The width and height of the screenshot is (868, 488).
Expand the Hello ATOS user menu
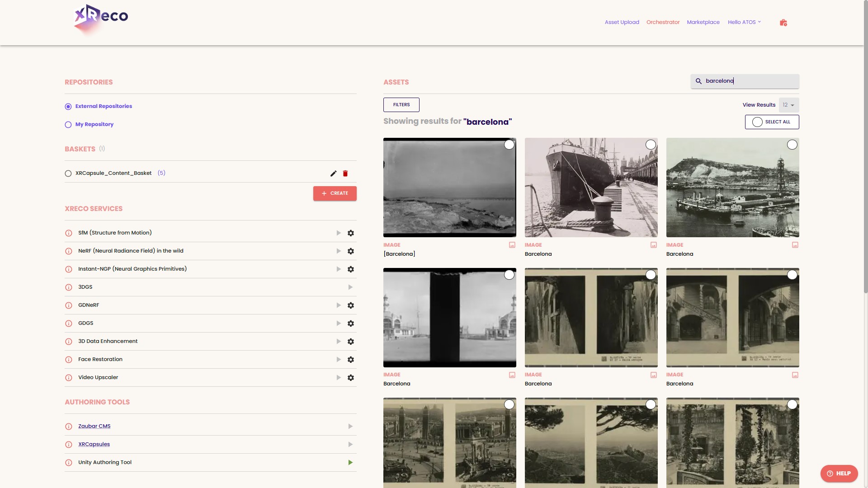744,22
